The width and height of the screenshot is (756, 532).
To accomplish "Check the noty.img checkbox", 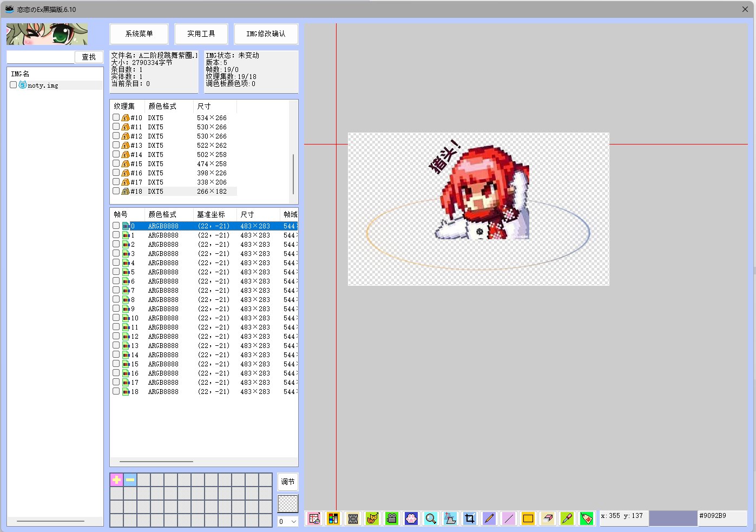I will click(x=13, y=85).
